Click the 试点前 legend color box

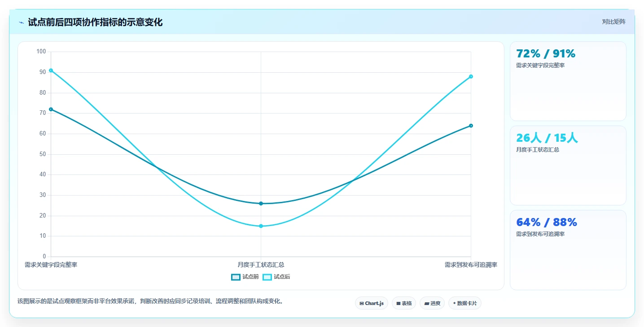(236, 277)
